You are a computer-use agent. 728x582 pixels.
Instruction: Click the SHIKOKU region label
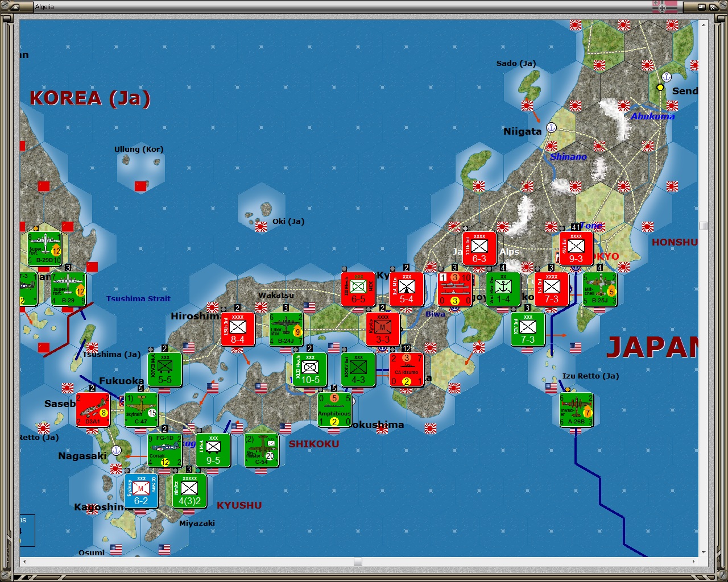(314, 444)
